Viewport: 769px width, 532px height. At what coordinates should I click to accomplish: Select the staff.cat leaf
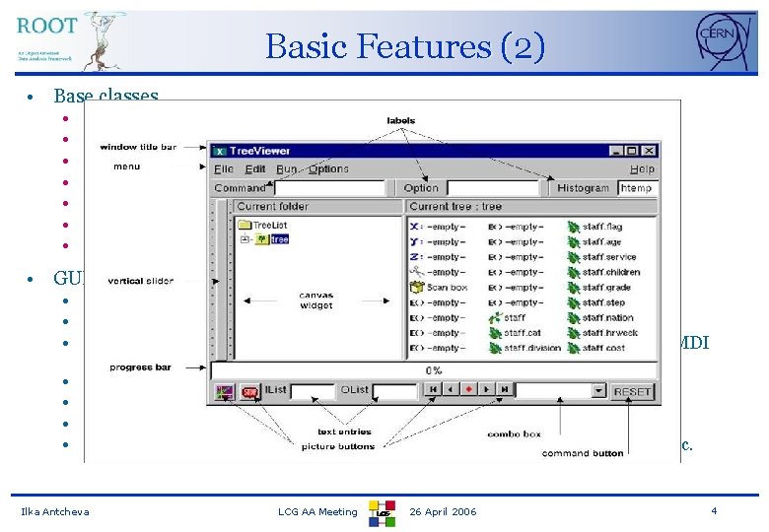coord(515,333)
